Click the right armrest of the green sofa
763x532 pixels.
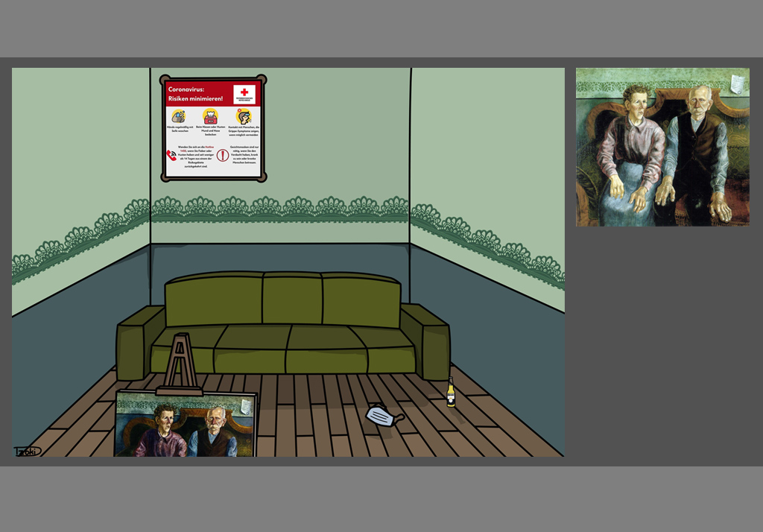coord(425,341)
